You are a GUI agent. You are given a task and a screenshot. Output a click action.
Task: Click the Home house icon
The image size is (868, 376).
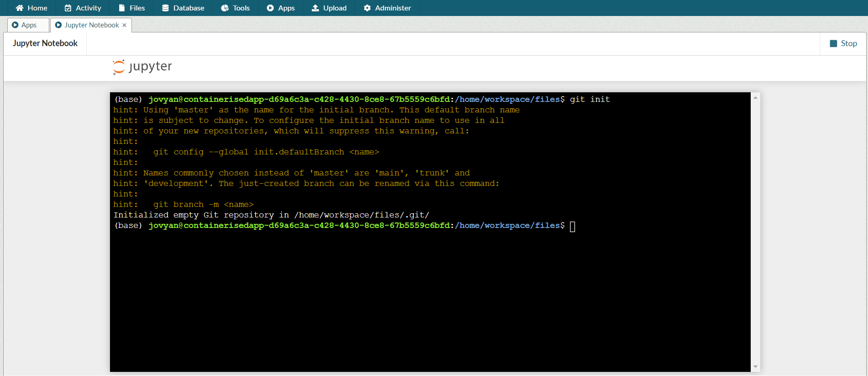[19, 8]
